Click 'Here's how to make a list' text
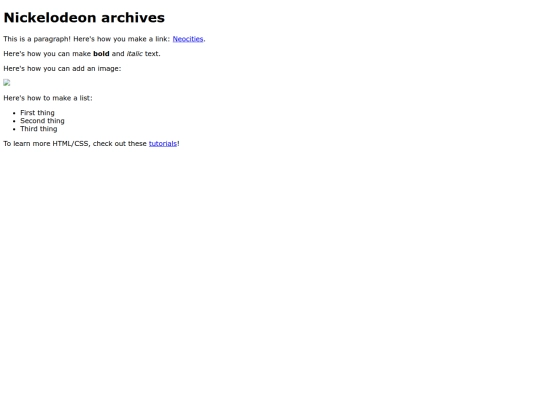 [x=48, y=98]
